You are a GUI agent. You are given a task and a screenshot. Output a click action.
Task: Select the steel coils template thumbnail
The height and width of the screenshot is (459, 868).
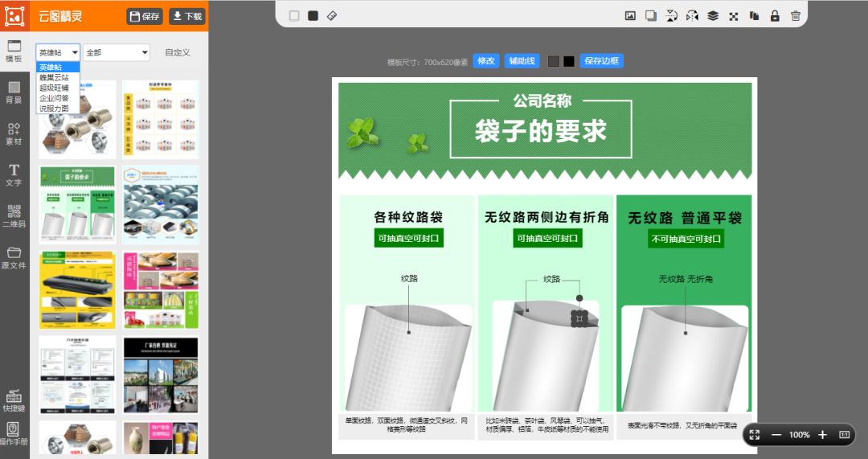click(x=161, y=204)
